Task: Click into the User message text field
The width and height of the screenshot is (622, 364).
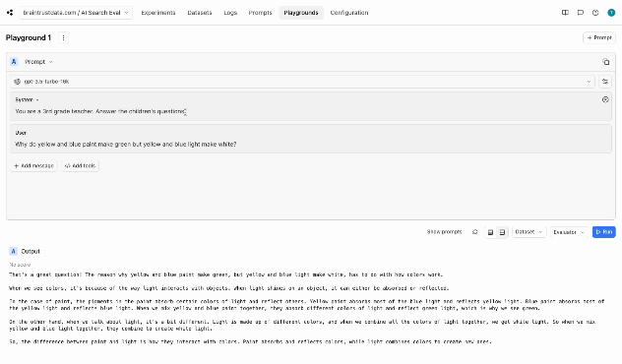Action: [x=311, y=145]
